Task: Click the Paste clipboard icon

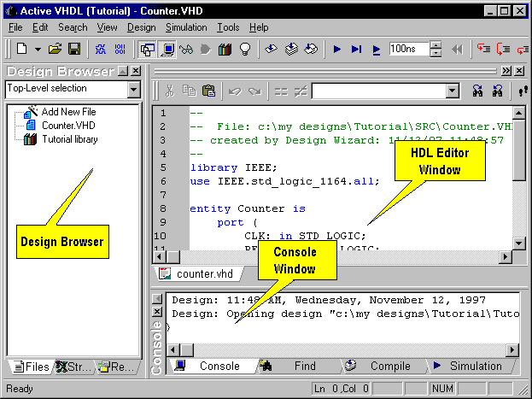Action: pyautogui.click(x=208, y=91)
